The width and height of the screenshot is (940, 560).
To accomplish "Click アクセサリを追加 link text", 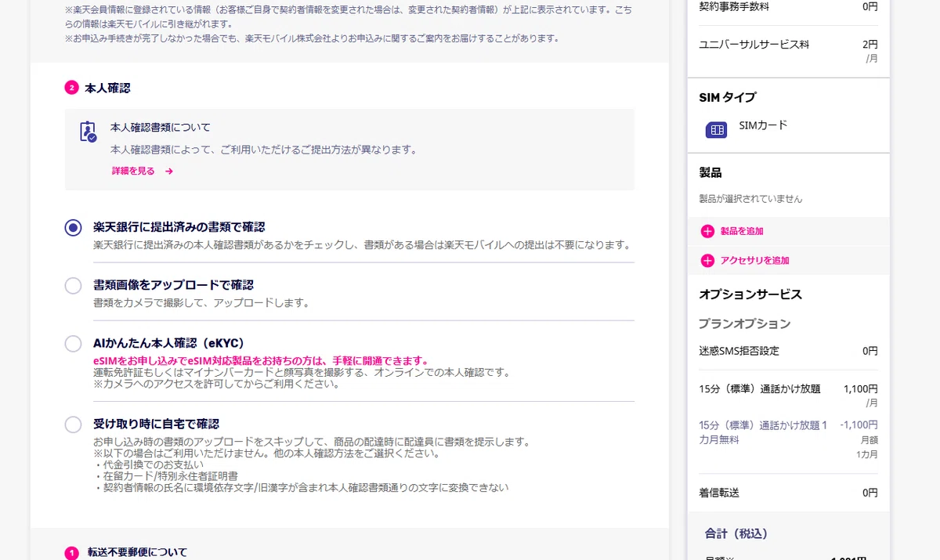I will click(x=754, y=260).
